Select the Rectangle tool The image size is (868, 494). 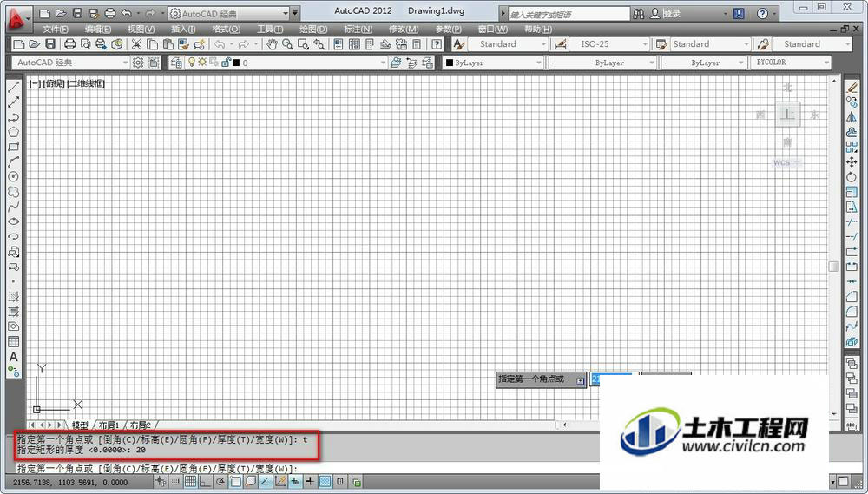pyautogui.click(x=13, y=147)
